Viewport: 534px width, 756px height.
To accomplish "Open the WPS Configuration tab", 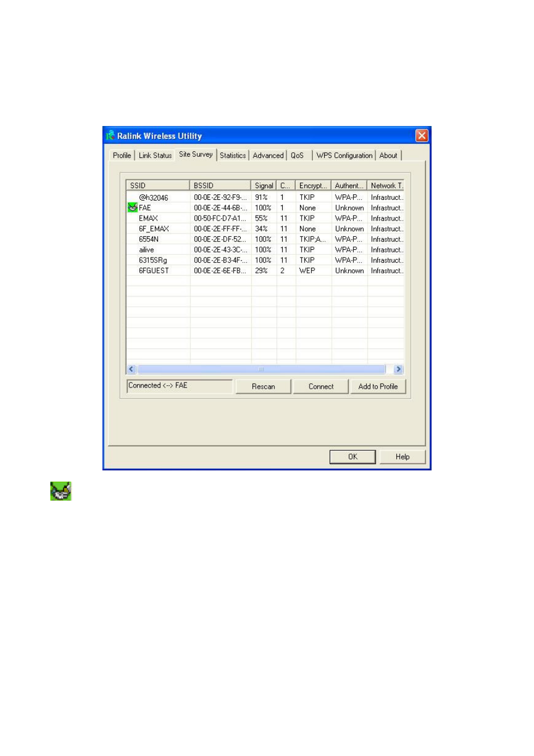I will coord(344,156).
